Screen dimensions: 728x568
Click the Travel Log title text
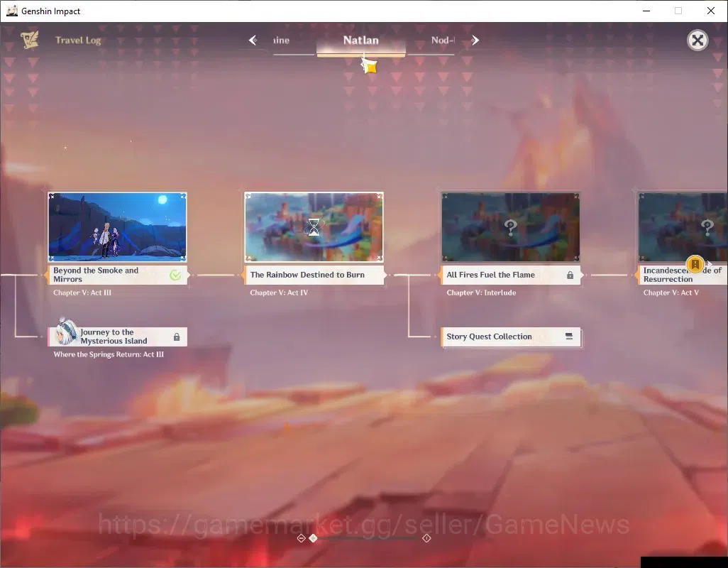[x=78, y=40]
